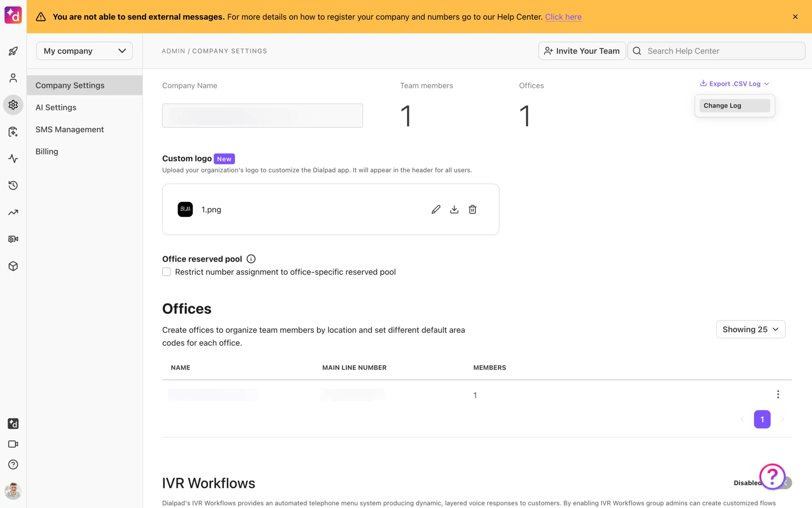Open the call history clock icon
Image resolution: width=812 pixels, height=508 pixels.
13,185
